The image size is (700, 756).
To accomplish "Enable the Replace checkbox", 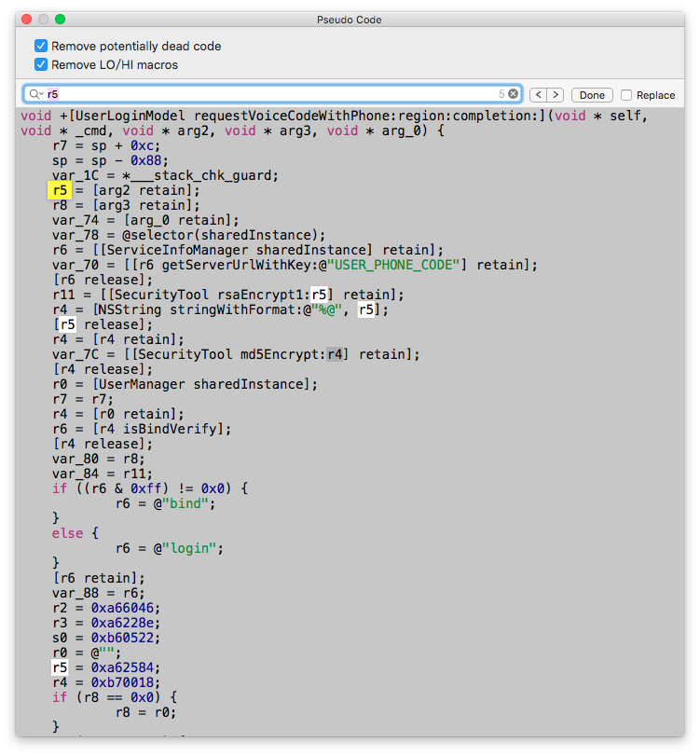I will 626,95.
